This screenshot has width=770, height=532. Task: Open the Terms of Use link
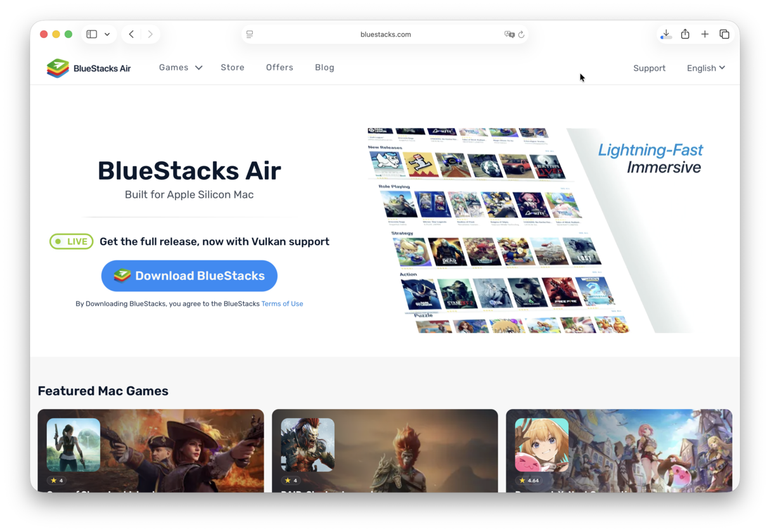(x=282, y=303)
